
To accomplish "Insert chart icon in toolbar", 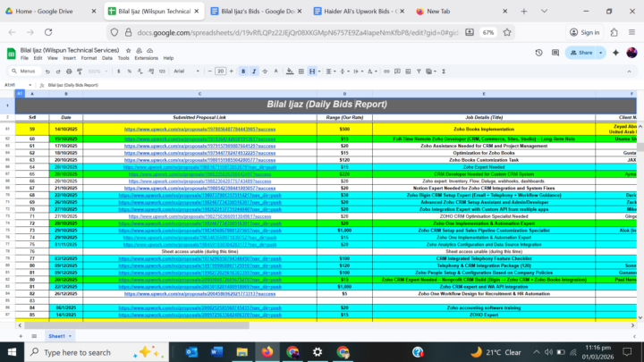I will pos(408,72).
